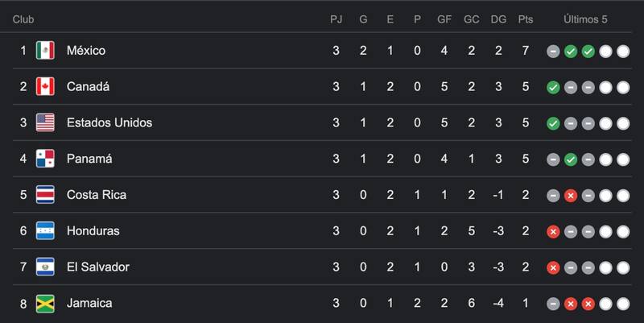The width and height of the screenshot is (644, 323).
Task: Open the México team link
Action: point(86,51)
